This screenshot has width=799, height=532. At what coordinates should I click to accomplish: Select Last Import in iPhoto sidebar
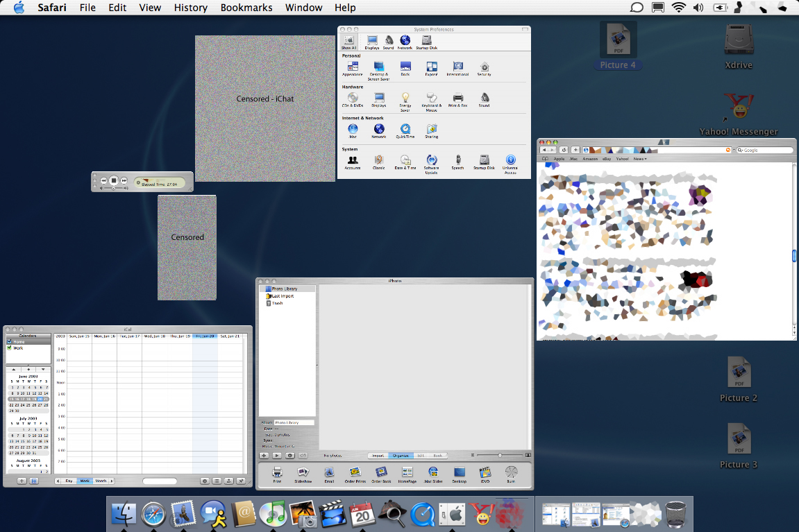click(283, 296)
